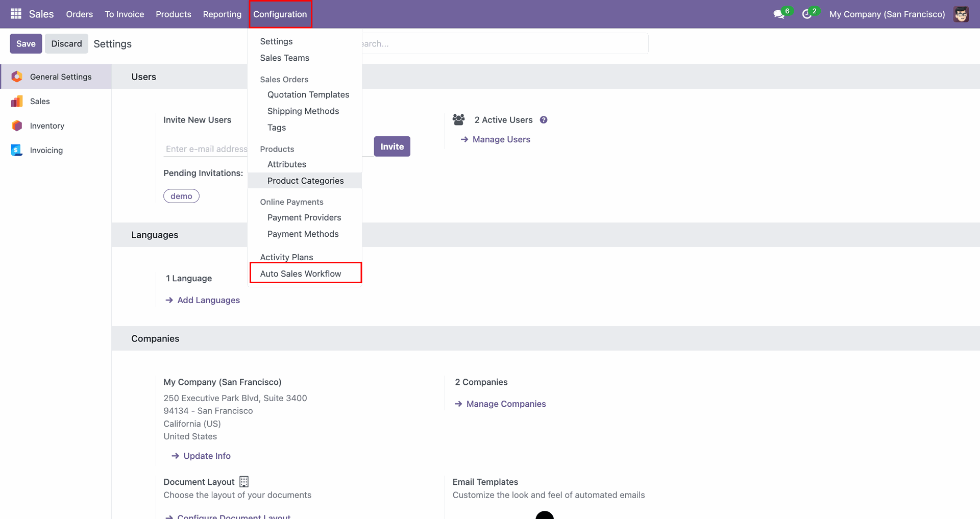Click the demo pending invitation tag
980x519 pixels.
pyautogui.click(x=181, y=196)
